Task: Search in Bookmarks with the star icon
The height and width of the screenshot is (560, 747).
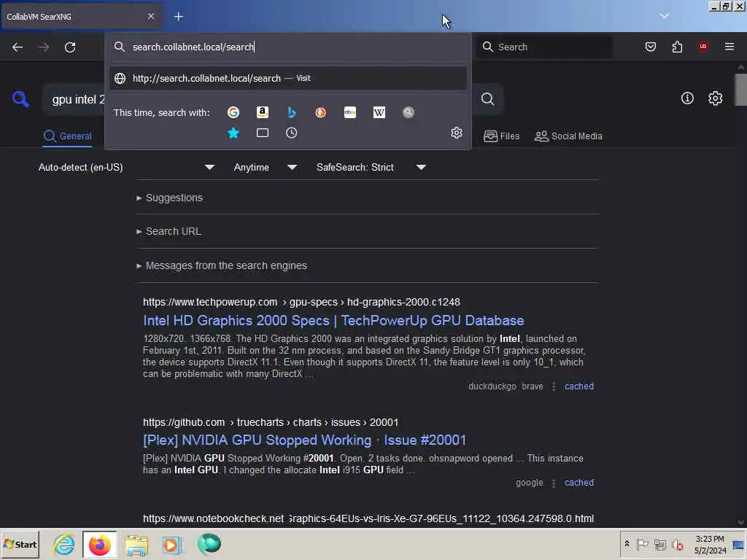Action: [233, 133]
